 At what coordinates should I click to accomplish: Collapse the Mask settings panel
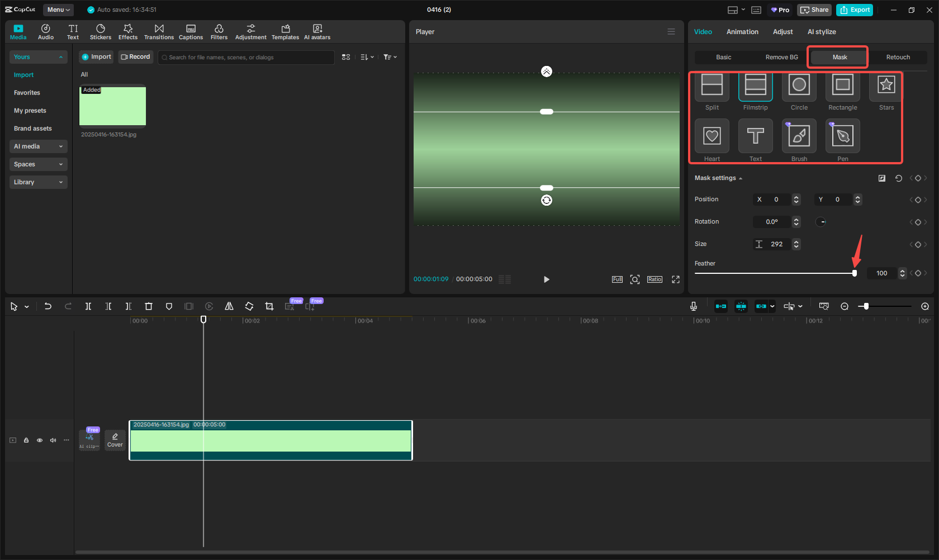(x=741, y=178)
